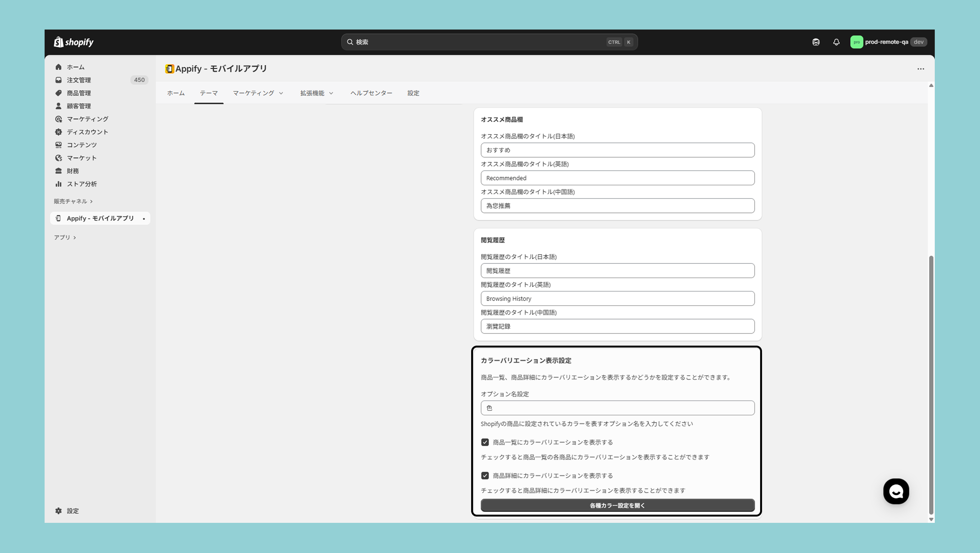Open 注文管理 orders in sidebar

pos(79,80)
